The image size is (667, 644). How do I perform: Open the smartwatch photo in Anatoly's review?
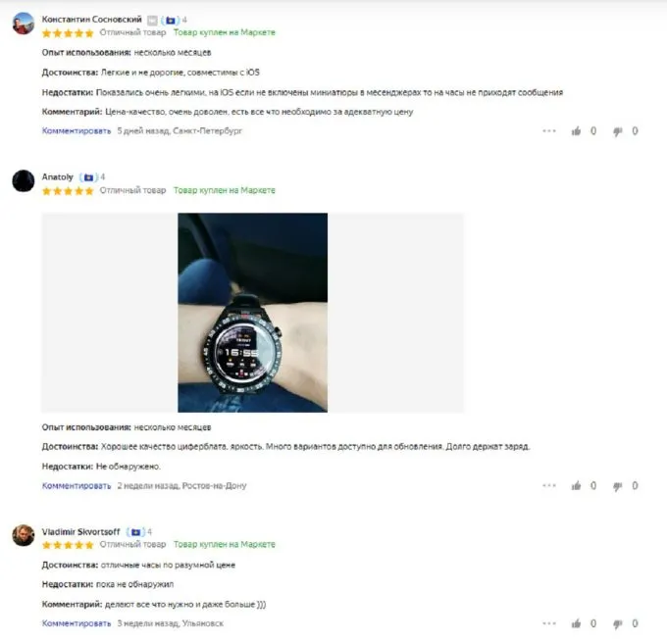pyautogui.click(x=253, y=313)
